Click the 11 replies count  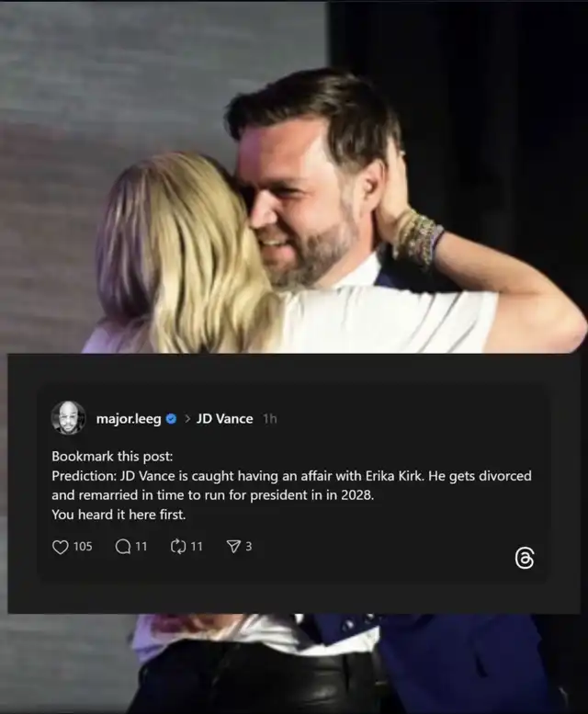tap(141, 547)
